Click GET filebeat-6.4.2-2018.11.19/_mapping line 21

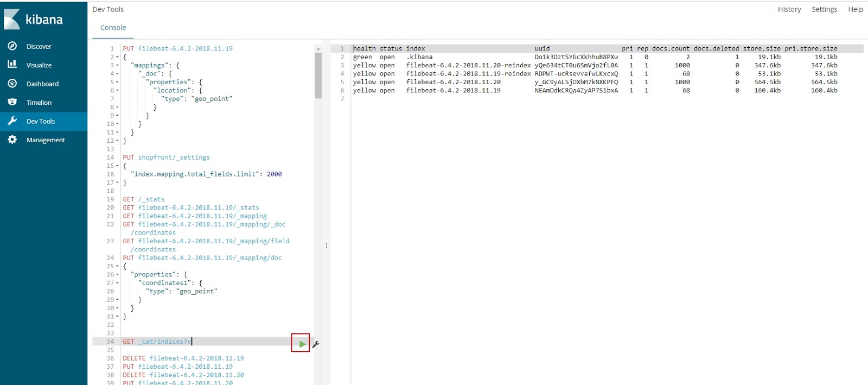[195, 216]
